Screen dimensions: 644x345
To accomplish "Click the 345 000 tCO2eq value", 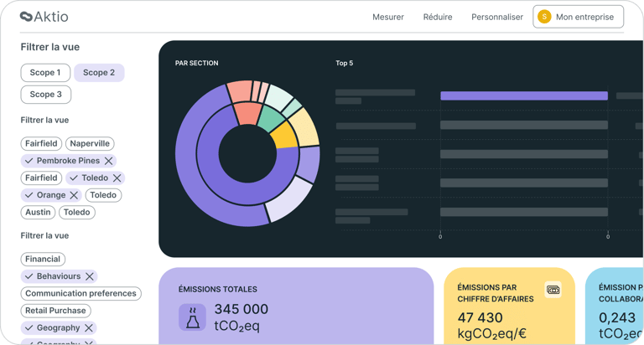I will click(241, 317).
